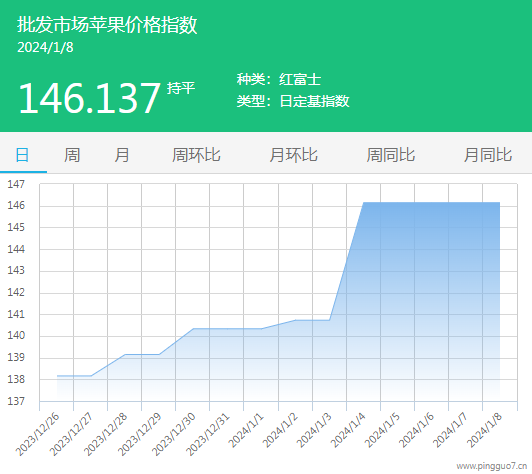Click the 146.137 index value
The width and height of the screenshot is (532, 474).
tap(89, 98)
